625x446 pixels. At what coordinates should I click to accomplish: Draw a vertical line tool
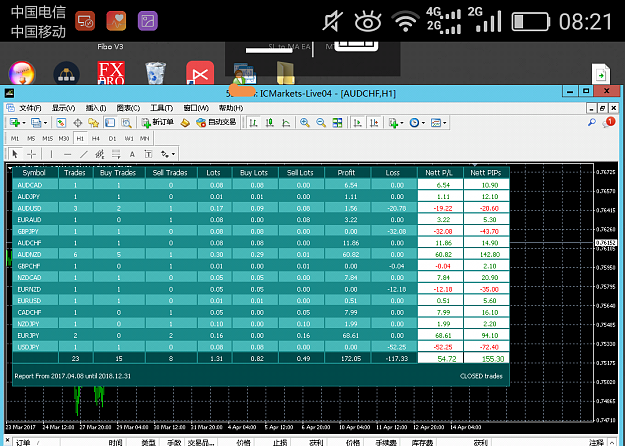pos(51,154)
